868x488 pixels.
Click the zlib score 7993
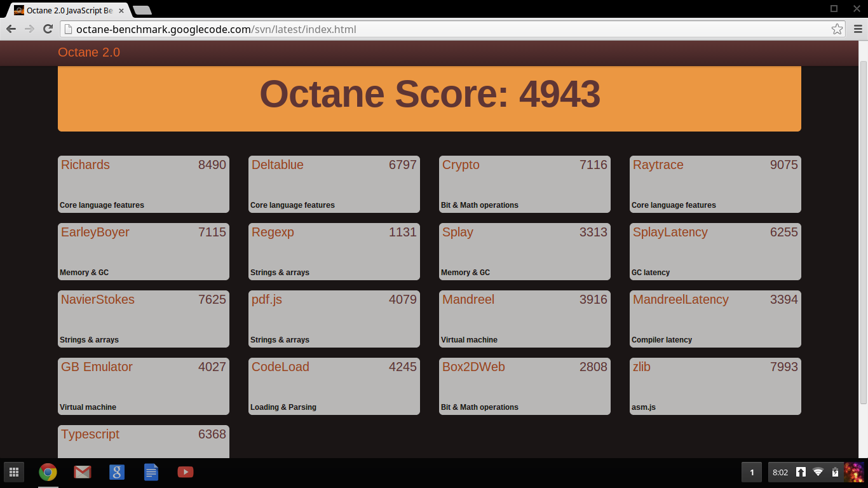784,367
